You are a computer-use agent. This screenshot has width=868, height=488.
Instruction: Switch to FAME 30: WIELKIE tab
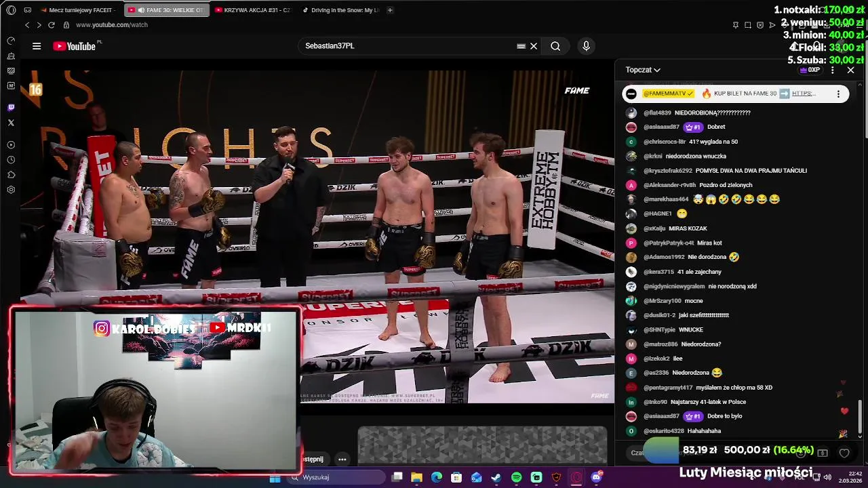[166, 10]
